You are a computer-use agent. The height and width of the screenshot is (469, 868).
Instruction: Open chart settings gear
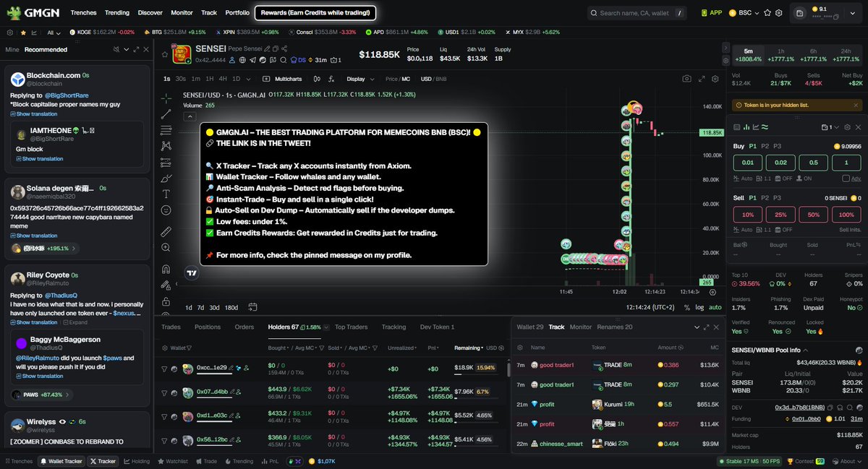coord(715,79)
